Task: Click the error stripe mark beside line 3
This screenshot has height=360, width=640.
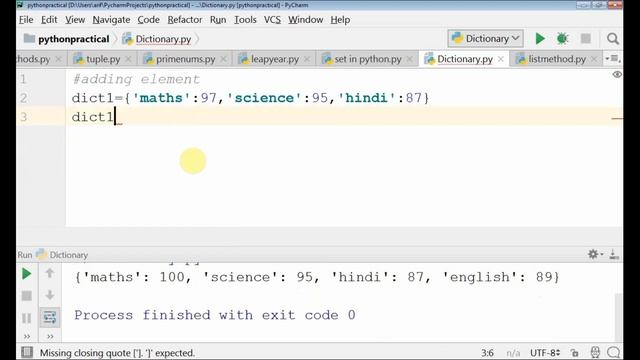Action: tap(617, 118)
